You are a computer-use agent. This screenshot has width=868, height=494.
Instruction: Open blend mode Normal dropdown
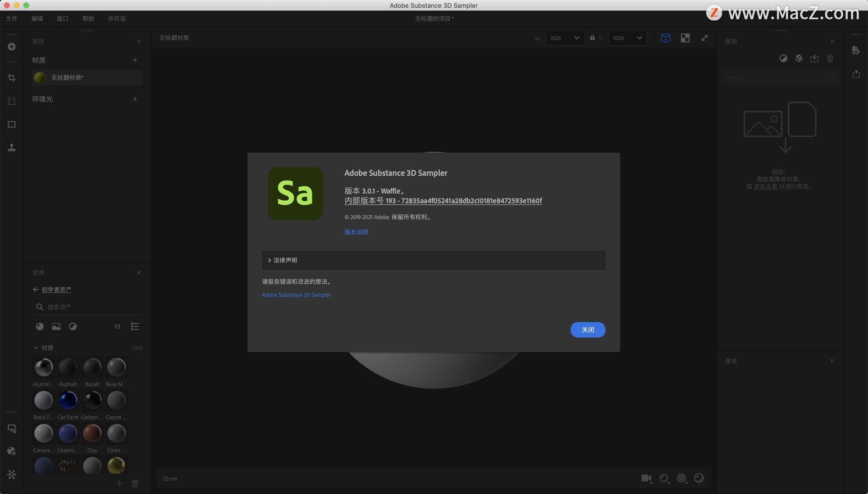coord(780,77)
